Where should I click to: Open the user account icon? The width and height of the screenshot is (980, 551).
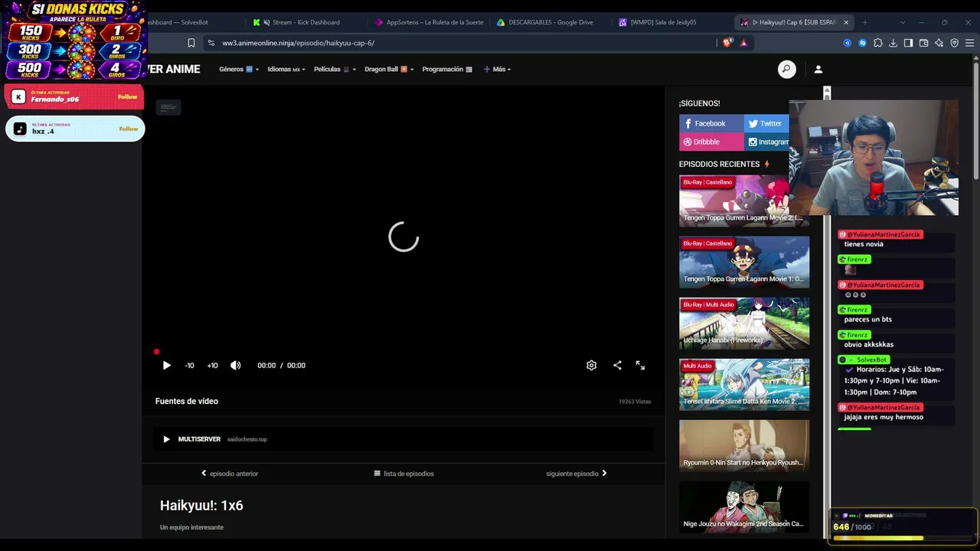click(818, 70)
